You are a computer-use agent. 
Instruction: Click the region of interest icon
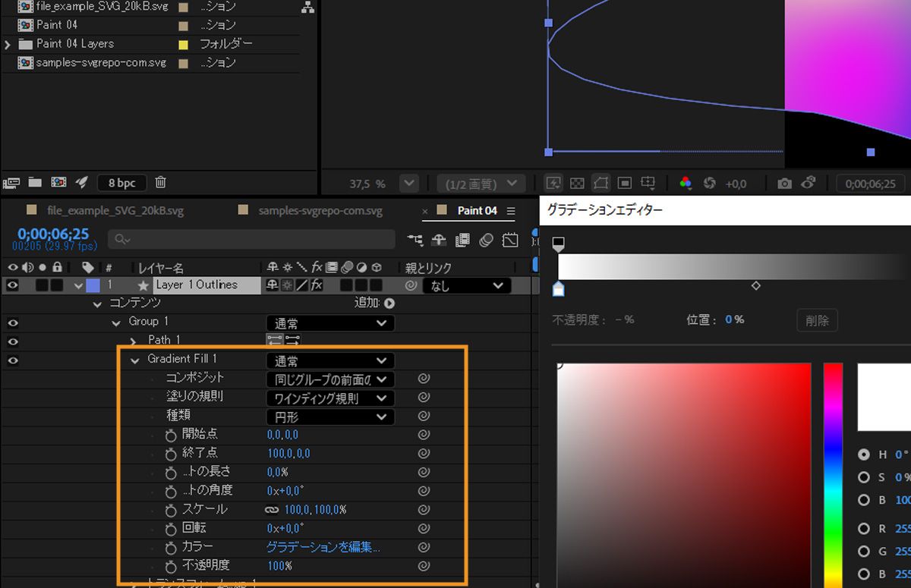(x=625, y=184)
